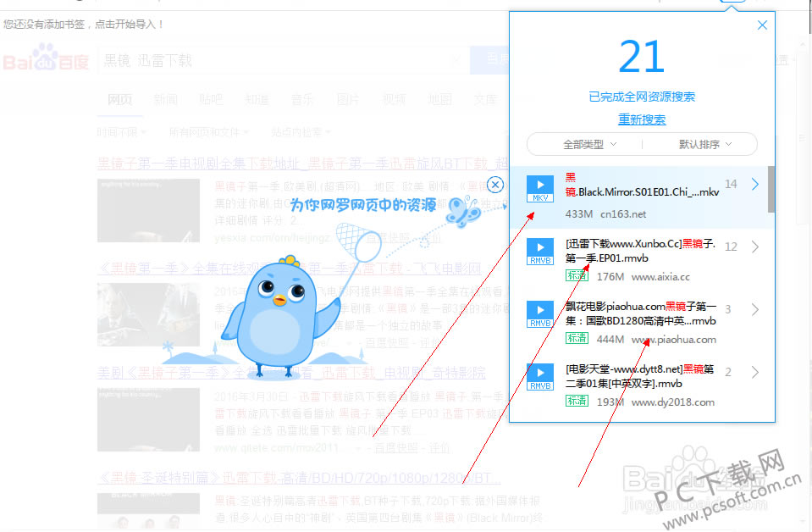
Task: Click the 标清 badge on the 193M result
Action: (x=577, y=401)
